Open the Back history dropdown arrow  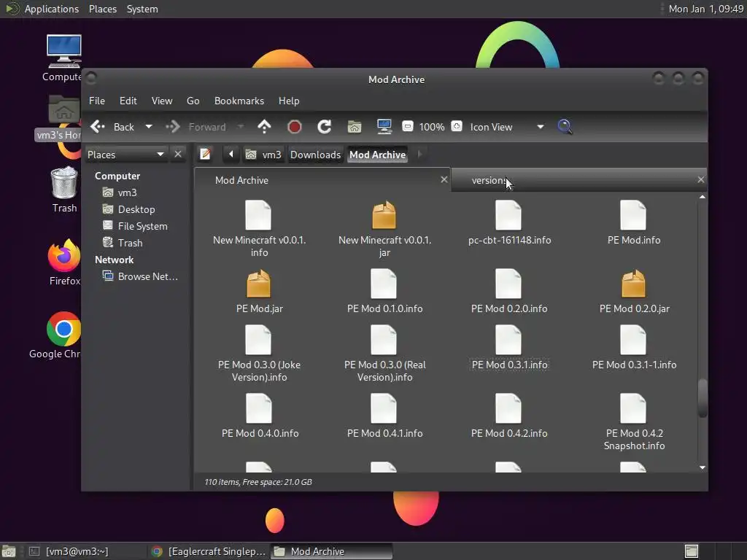(x=149, y=127)
